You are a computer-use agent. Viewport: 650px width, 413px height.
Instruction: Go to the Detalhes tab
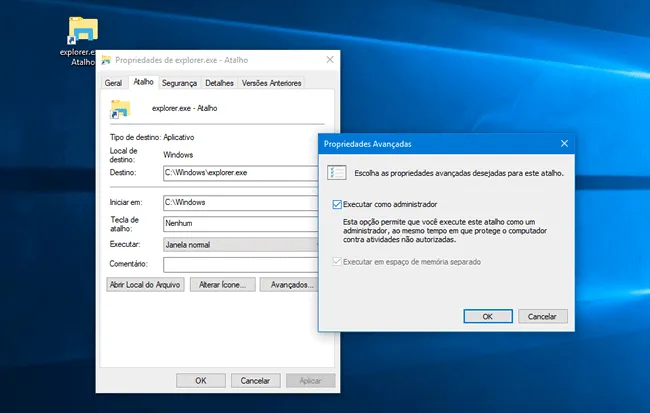[219, 83]
